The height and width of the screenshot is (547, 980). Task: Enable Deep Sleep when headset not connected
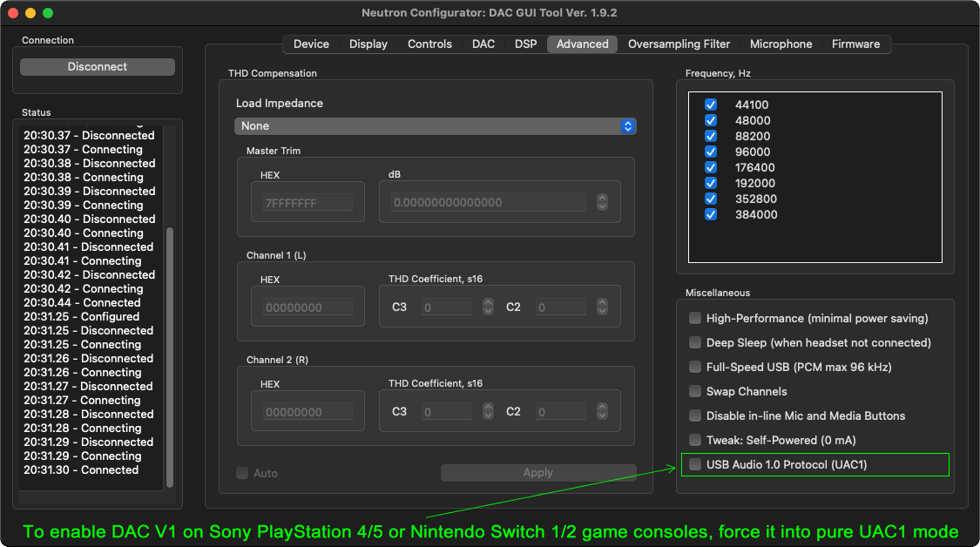click(x=695, y=342)
